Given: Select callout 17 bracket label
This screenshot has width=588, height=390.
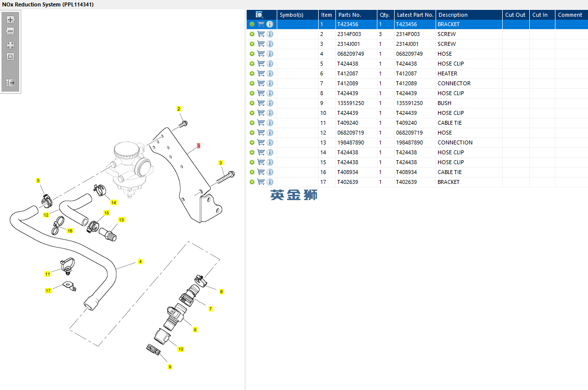Looking at the screenshot, I should (48, 290).
